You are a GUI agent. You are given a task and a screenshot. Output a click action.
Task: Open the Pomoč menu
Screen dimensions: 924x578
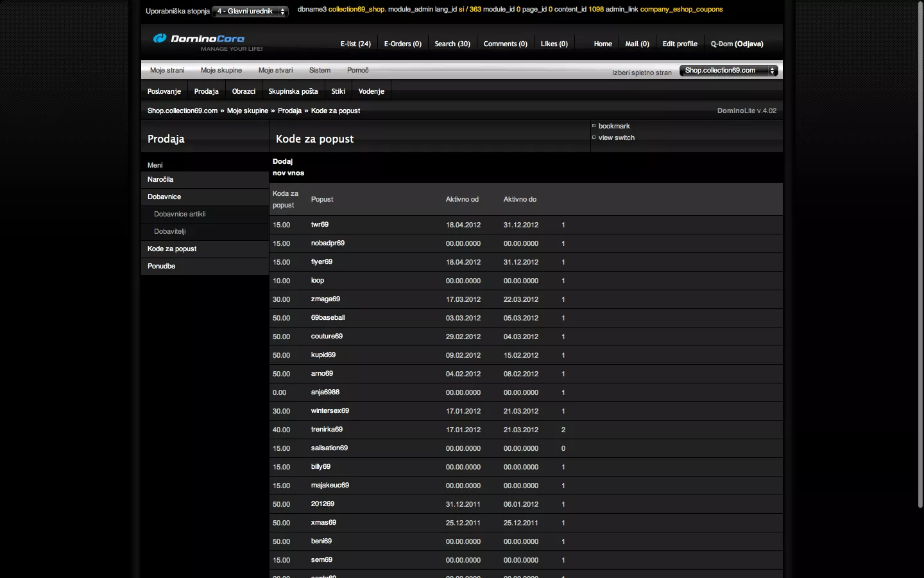point(357,71)
